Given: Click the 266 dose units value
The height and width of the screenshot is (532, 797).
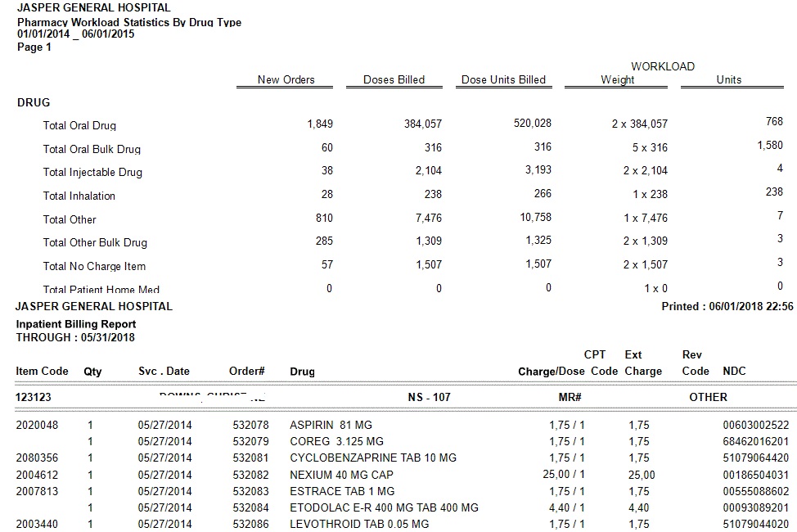Looking at the screenshot, I should click(x=543, y=194).
